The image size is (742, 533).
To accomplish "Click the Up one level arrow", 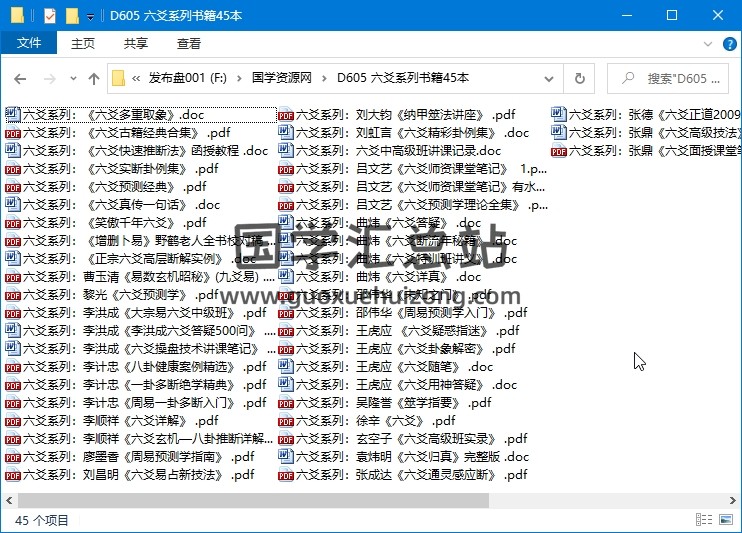I will (x=94, y=79).
